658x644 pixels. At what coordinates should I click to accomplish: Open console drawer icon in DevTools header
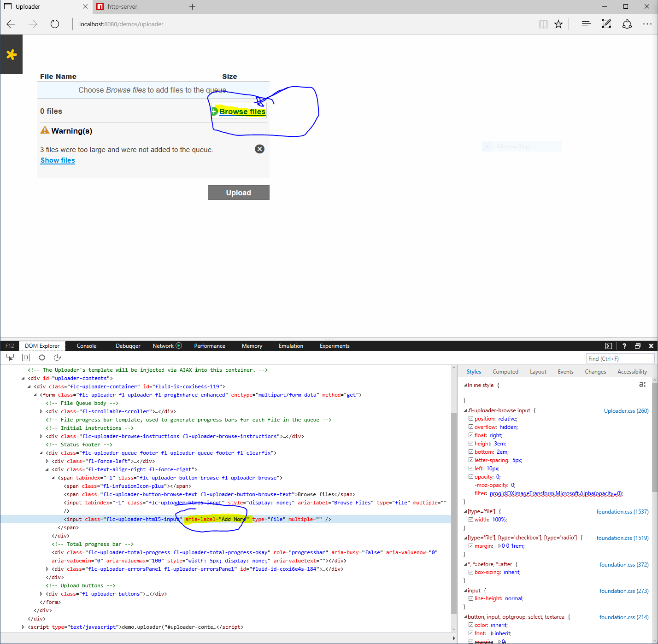point(609,346)
